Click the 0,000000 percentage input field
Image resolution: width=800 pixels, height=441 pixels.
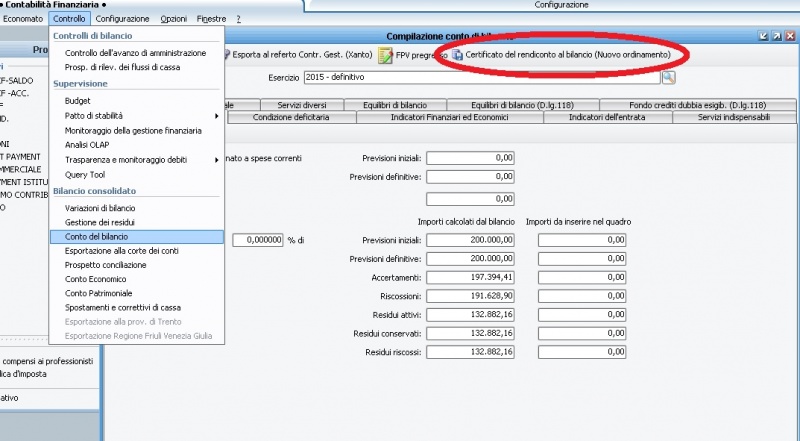258,240
